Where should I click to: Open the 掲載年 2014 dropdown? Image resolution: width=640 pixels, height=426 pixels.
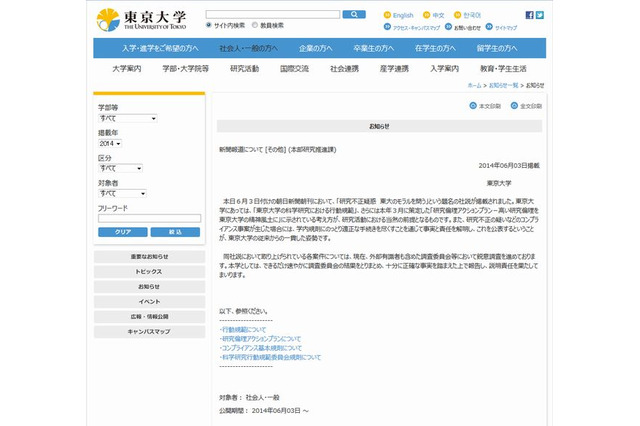tap(110, 144)
